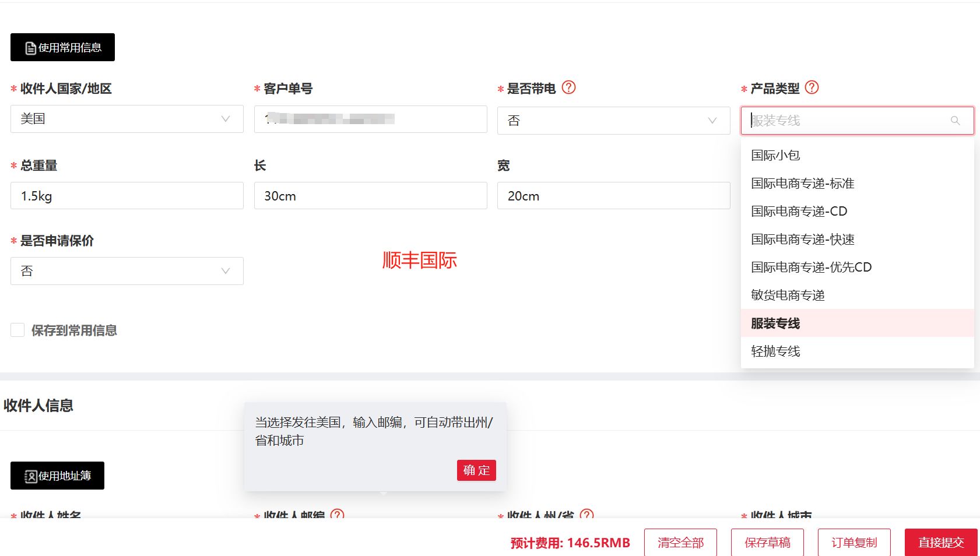Select 轻抛专线 option
This screenshot has height=556, width=980.
tap(858, 351)
